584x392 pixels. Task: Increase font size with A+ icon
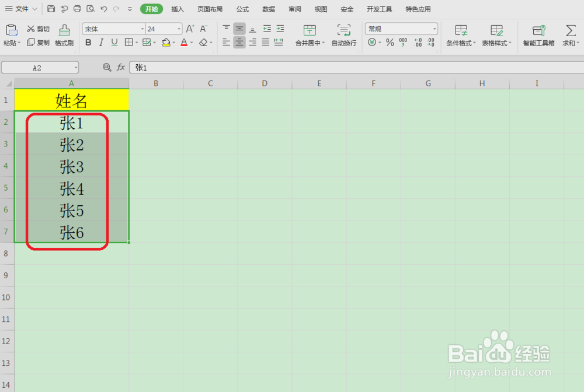tap(190, 29)
